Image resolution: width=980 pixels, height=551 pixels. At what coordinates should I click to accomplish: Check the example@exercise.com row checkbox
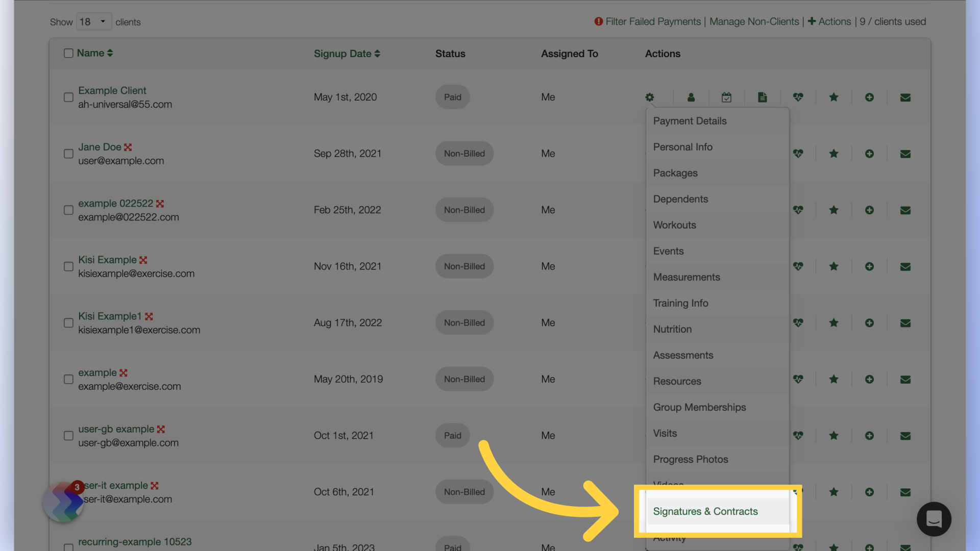pyautogui.click(x=68, y=379)
